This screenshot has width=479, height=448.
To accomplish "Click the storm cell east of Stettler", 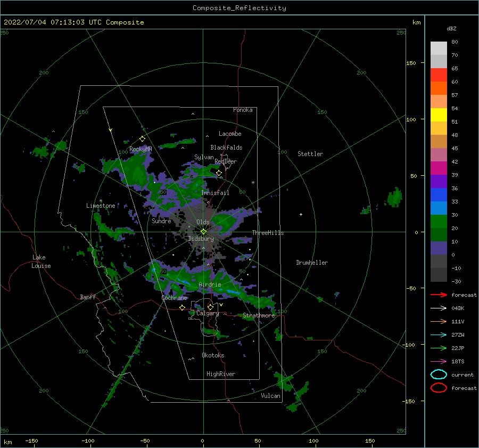I will click(395, 198).
